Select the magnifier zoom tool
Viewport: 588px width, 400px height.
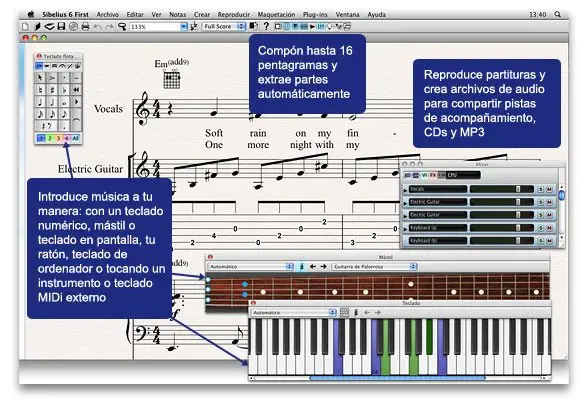(x=122, y=27)
